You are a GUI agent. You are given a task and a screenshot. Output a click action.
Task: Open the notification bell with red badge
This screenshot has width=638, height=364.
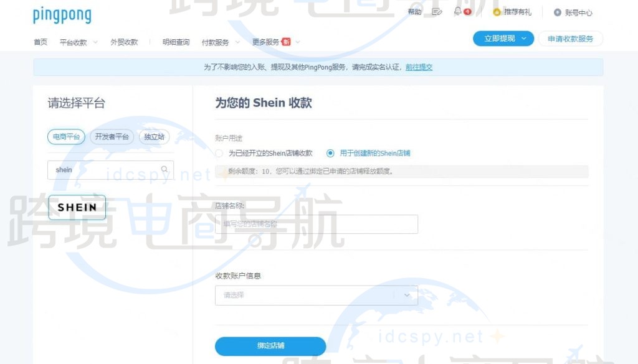pos(458,11)
